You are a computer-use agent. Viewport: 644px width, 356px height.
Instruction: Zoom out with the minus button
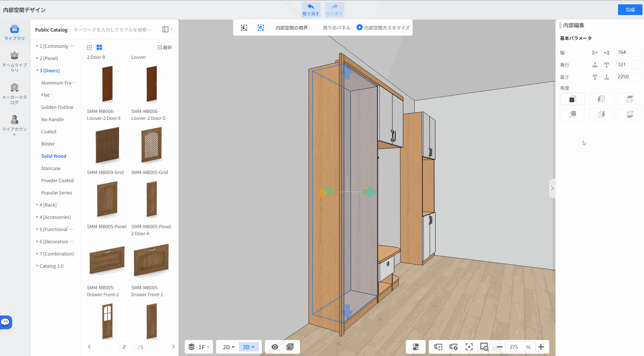[499, 347]
